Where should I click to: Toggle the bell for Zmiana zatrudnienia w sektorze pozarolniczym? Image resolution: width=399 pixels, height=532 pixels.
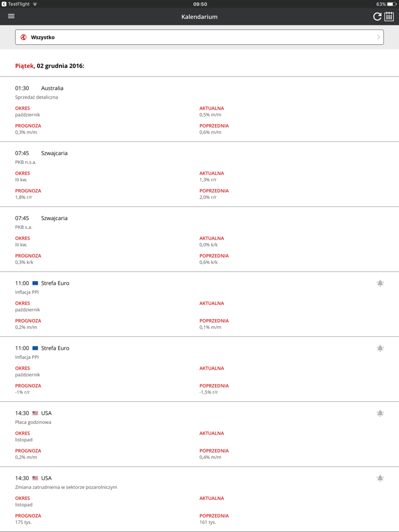[x=380, y=478]
